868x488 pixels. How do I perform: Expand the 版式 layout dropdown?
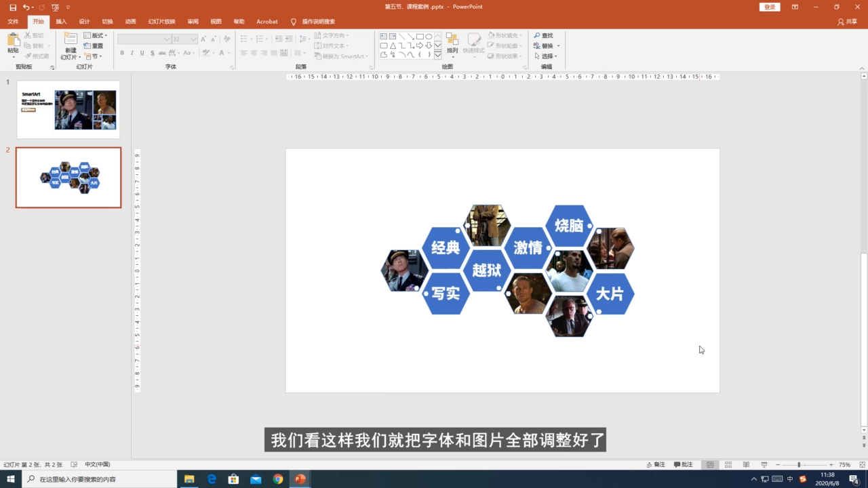pos(96,35)
